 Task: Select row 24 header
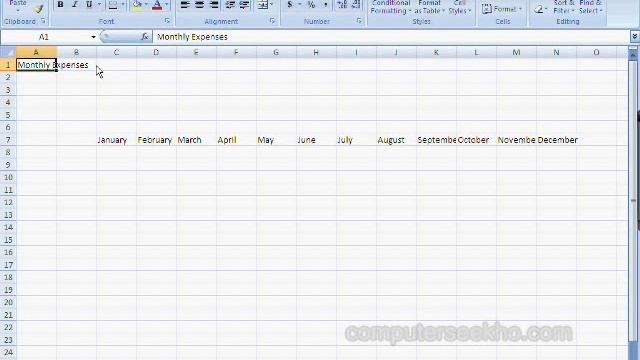click(8, 352)
